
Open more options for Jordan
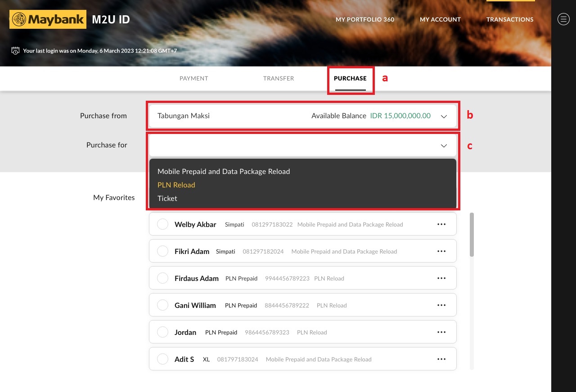click(441, 332)
